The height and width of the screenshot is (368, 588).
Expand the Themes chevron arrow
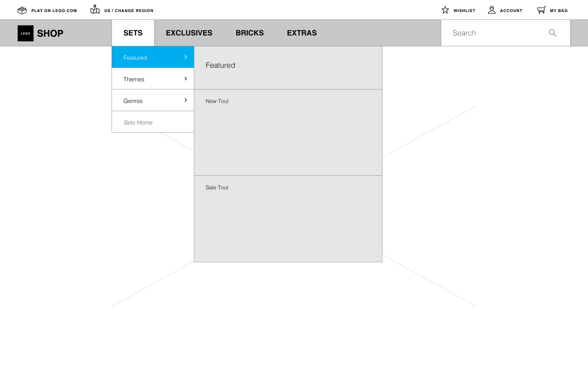click(185, 79)
